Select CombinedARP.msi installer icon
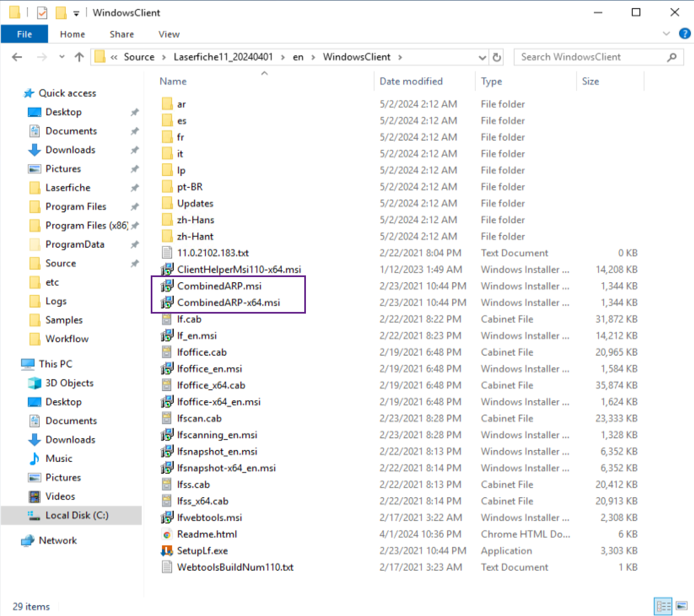Image resolution: width=694 pixels, height=616 pixels. point(167,286)
